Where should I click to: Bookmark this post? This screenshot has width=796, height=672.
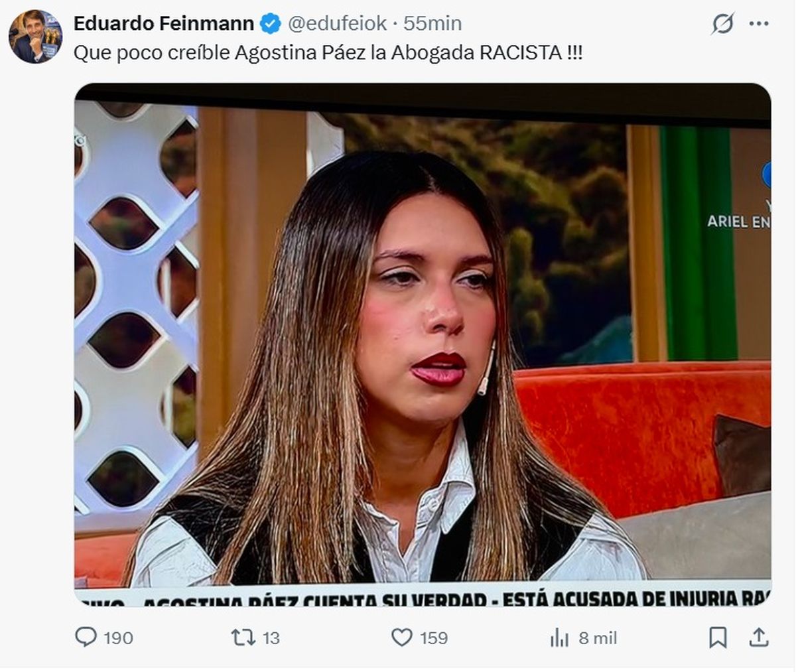(718, 638)
